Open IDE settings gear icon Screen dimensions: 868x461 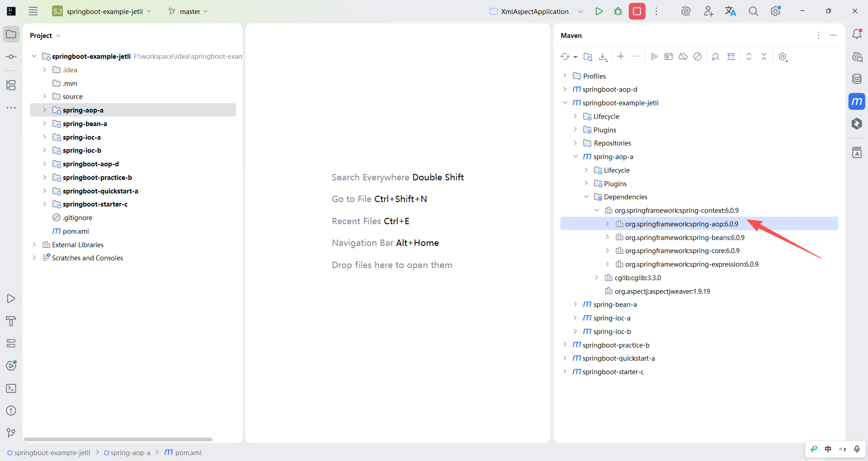[x=776, y=11]
